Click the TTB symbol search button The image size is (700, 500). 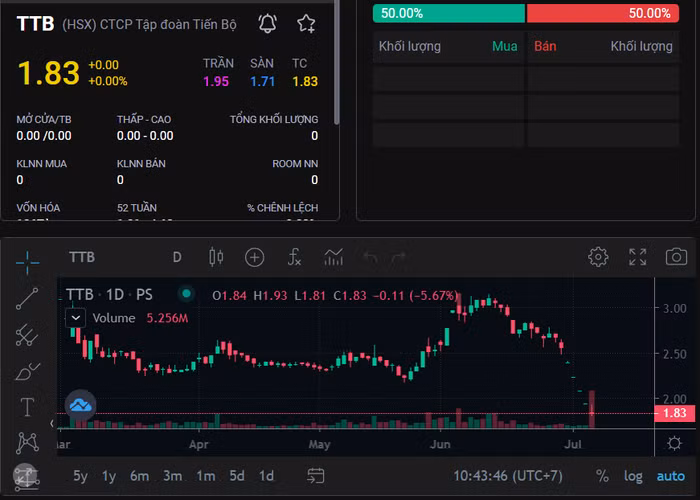point(82,257)
